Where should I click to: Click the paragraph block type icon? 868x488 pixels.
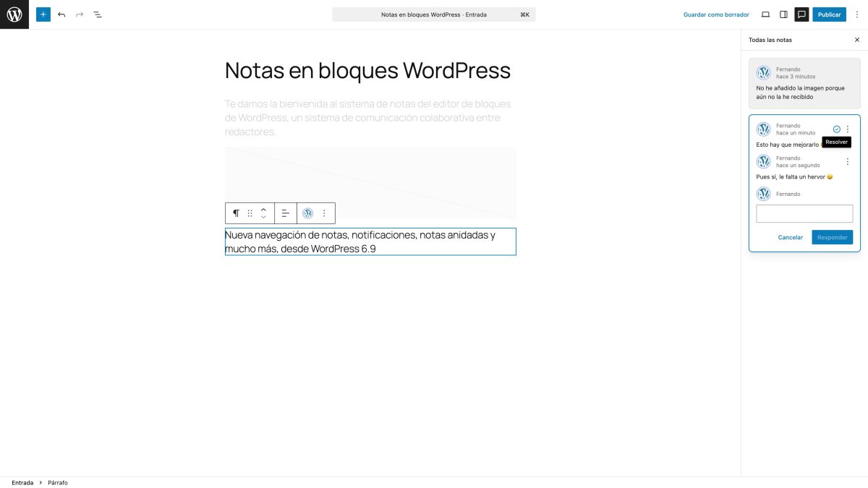[236, 213]
